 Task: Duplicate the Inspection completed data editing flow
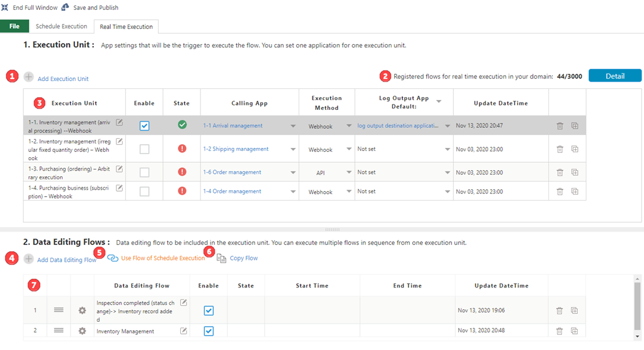pos(574,311)
